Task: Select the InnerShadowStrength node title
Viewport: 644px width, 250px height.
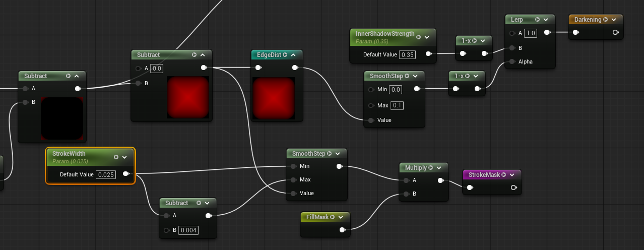Action: pos(385,34)
